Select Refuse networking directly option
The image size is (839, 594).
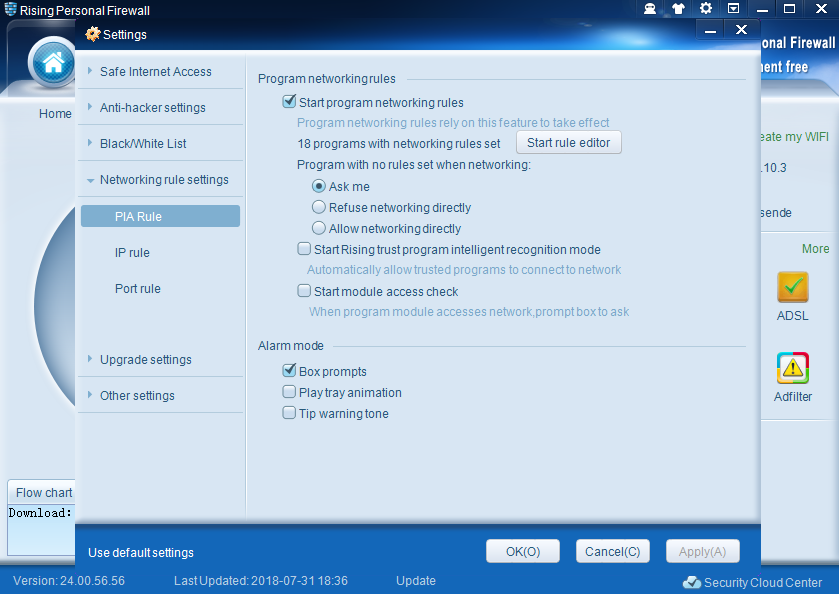(x=319, y=207)
